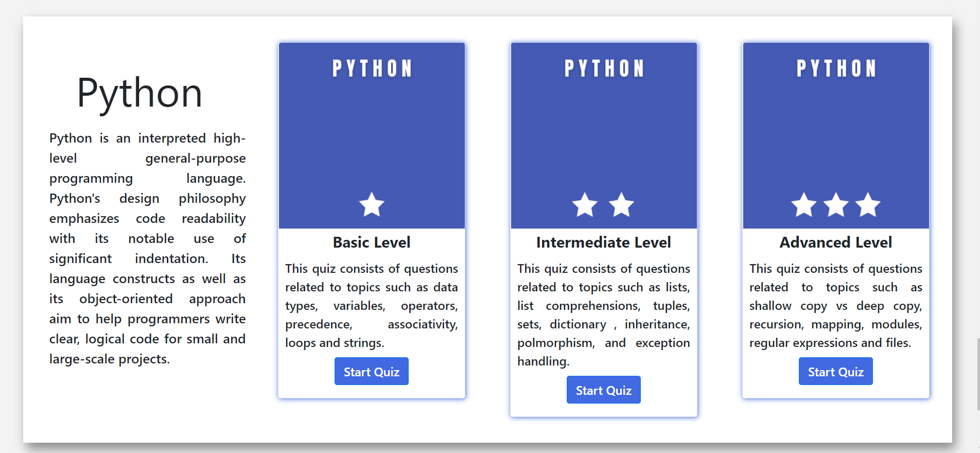Click the Intermediate Level heading

coord(603,242)
